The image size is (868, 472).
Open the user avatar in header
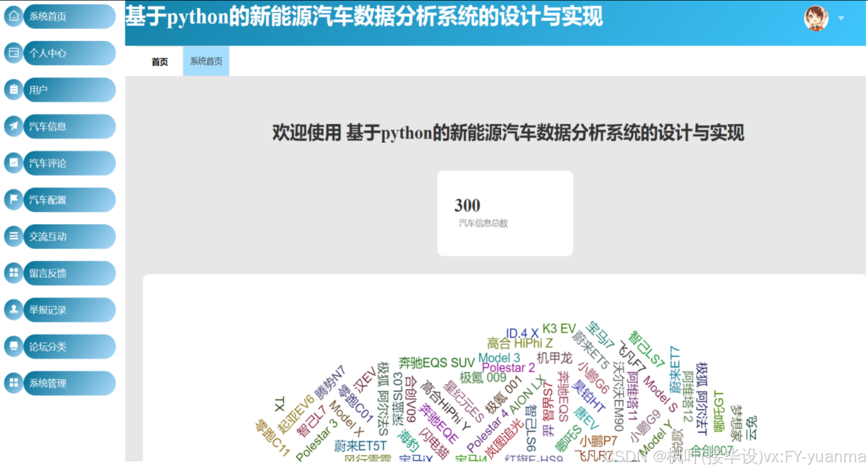(x=816, y=18)
